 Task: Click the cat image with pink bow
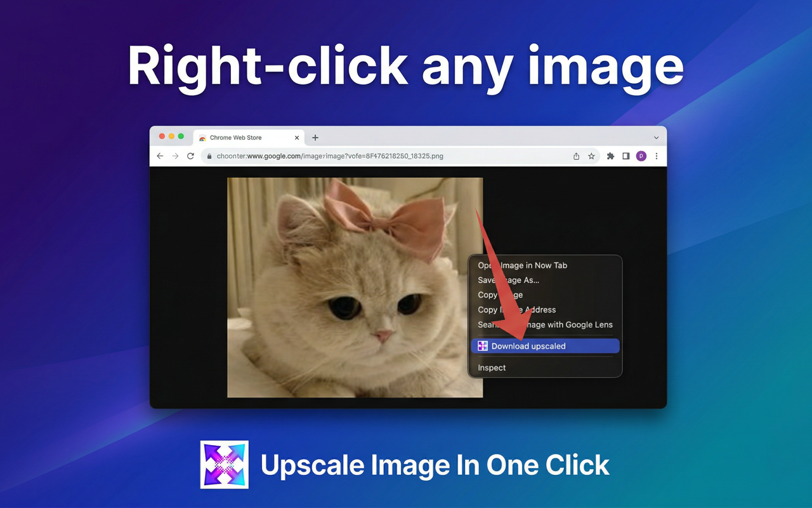(355, 288)
